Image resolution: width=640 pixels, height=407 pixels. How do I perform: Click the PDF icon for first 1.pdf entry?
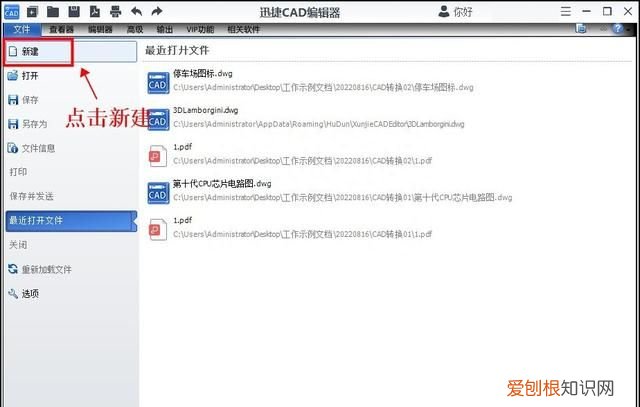point(158,156)
